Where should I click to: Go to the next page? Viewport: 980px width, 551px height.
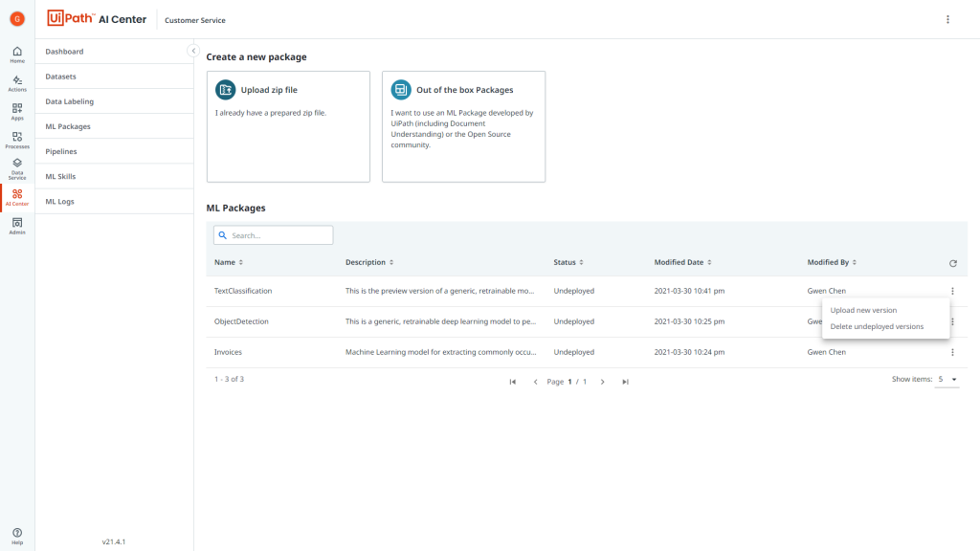click(603, 382)
